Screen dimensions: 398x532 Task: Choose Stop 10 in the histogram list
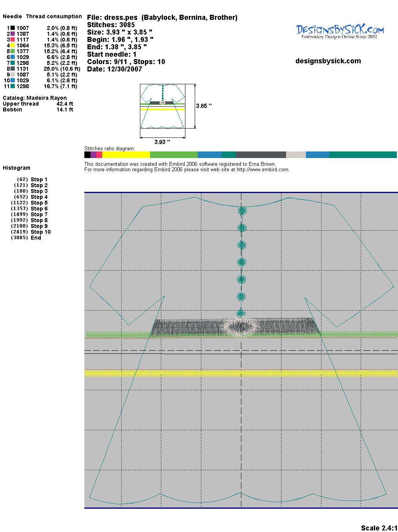coord(40,232)
